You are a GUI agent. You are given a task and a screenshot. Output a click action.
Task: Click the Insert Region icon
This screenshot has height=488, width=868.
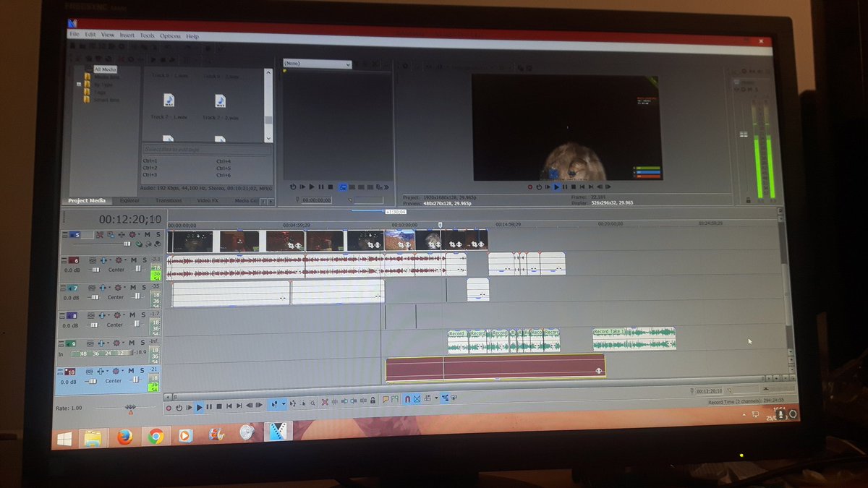click(x=395, y=400)
